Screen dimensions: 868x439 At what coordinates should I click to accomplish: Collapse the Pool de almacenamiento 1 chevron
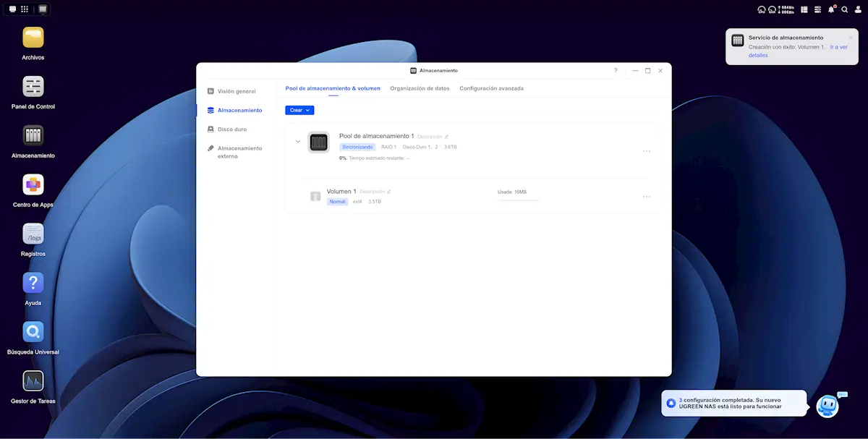[298, 142]
